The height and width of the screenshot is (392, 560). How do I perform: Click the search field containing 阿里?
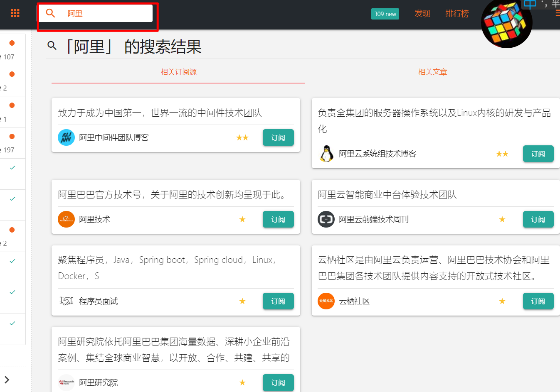[x=96, y=13]
